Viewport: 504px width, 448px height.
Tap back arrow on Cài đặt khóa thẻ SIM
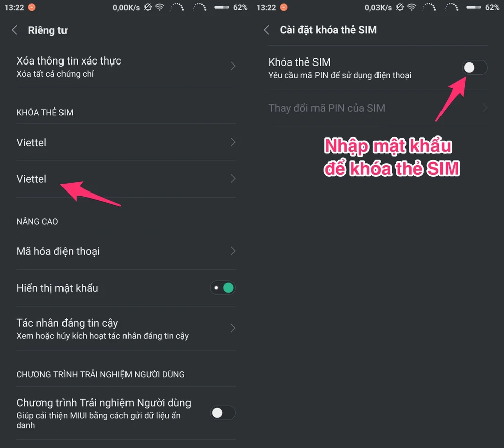pos(267,30)
